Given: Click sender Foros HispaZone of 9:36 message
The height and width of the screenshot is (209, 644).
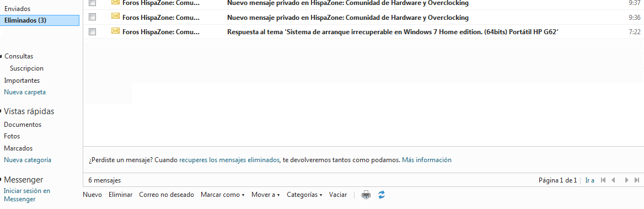Looking at the screenshot, I should tap(161, 17).
